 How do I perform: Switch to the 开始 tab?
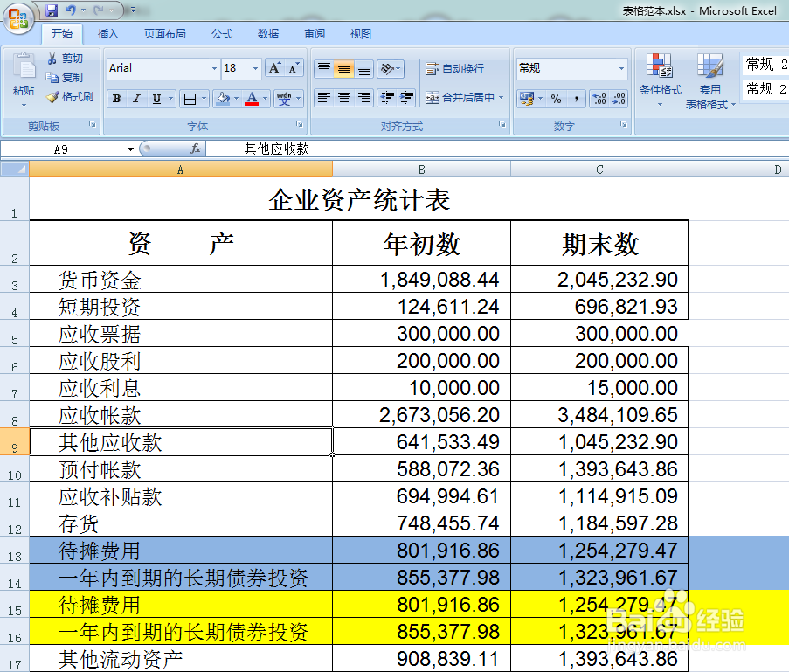coord(62,34)
